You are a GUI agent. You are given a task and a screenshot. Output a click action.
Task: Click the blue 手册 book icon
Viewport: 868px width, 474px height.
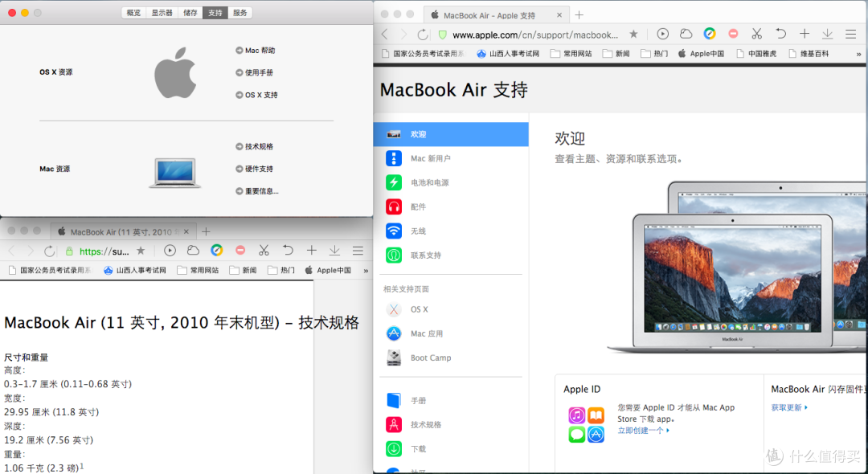click(x=394, y=400)
